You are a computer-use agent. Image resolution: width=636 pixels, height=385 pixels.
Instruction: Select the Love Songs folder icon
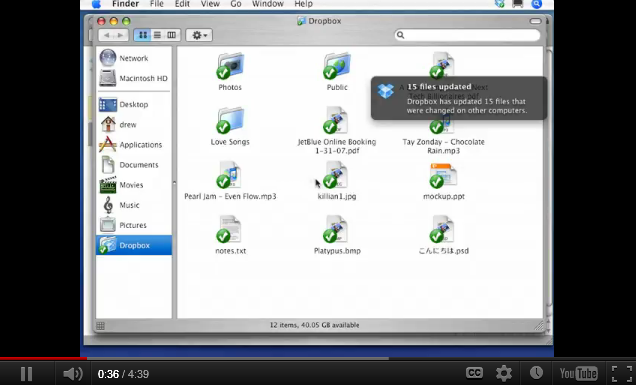coord(230,120)
